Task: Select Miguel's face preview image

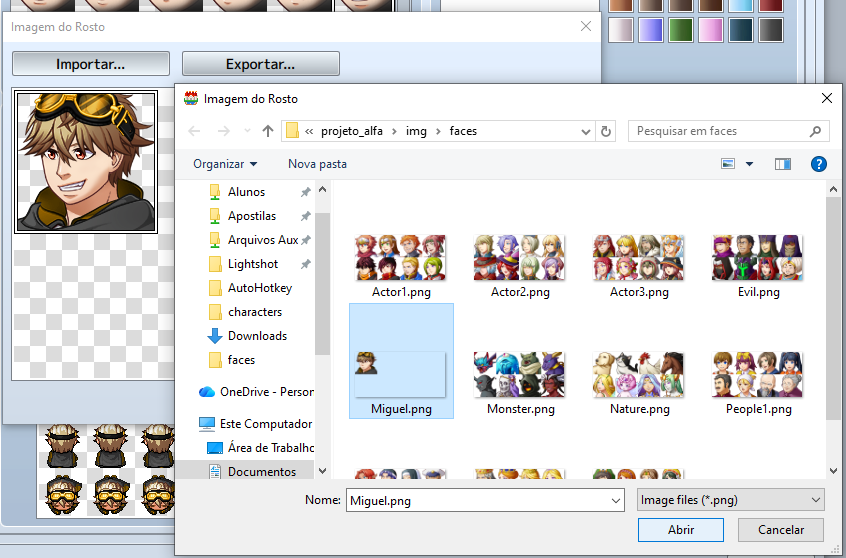Action: click(x=86, y=162)
